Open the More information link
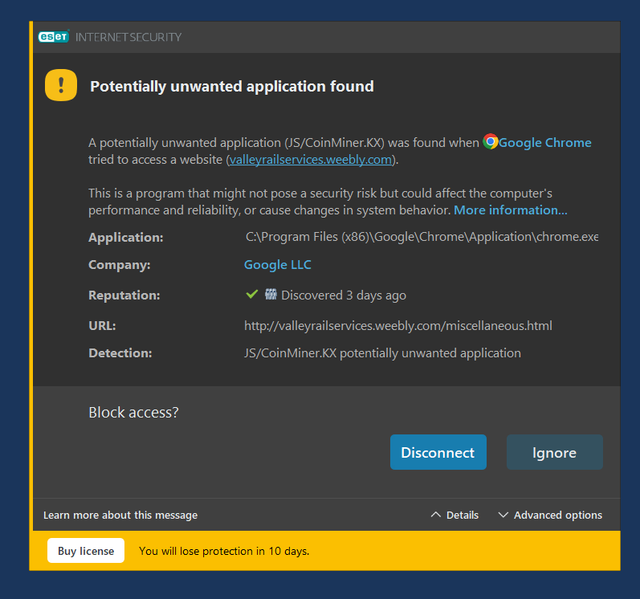 (x=511, y=210)
